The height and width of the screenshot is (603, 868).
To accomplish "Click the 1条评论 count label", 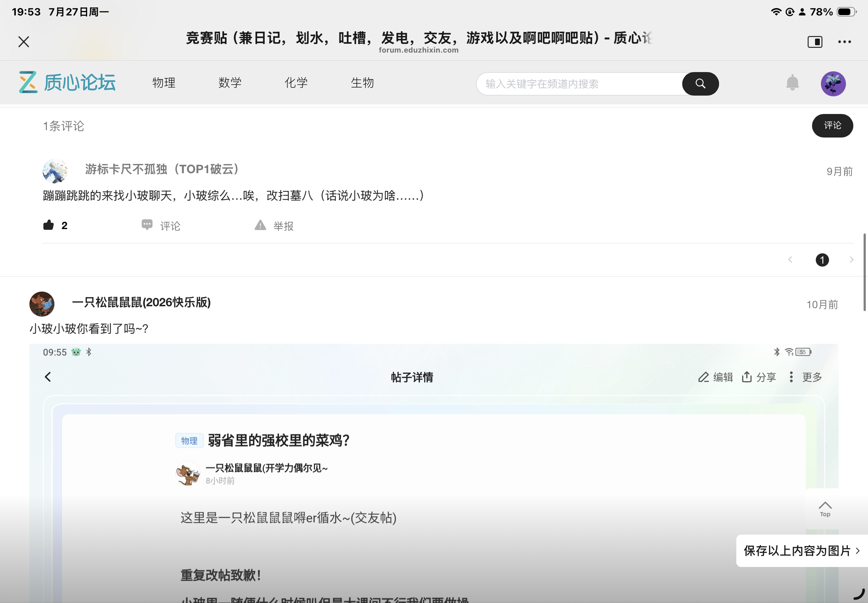I will click(64, 126).
